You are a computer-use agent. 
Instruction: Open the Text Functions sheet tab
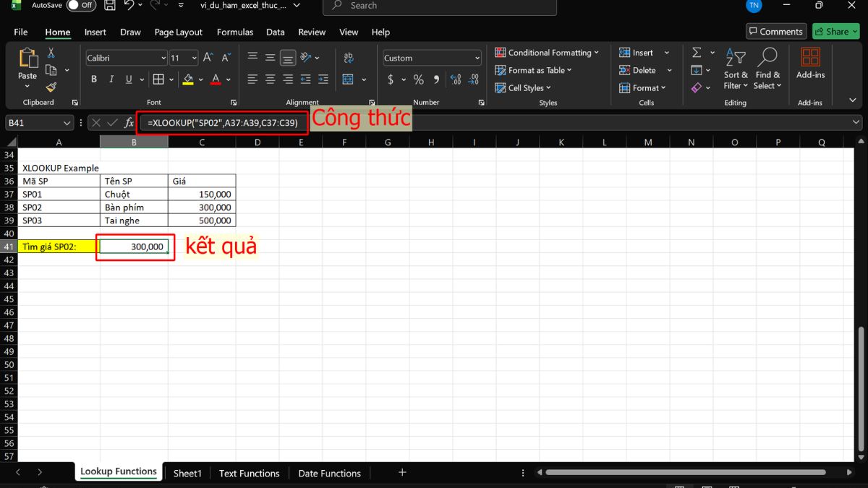(249, 473)
